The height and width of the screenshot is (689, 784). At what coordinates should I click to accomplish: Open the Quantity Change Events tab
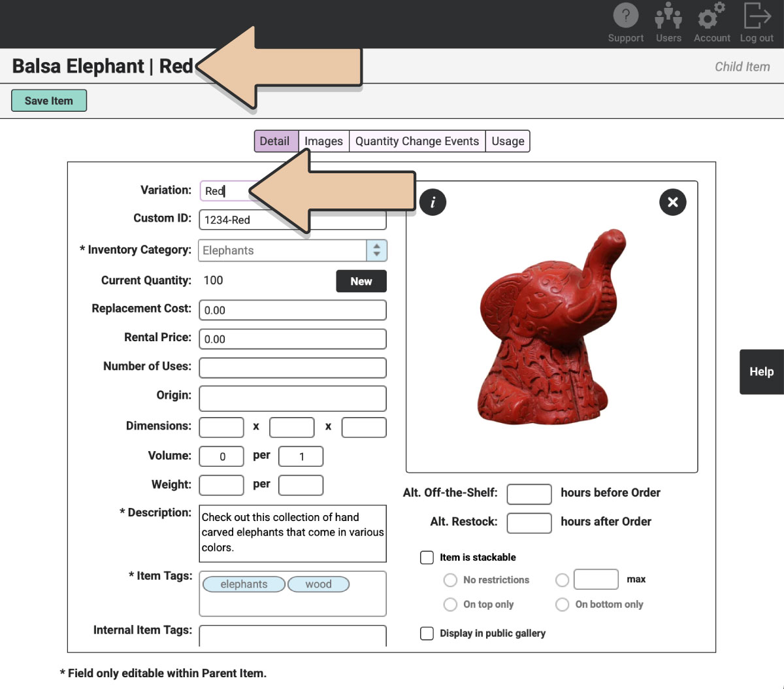[x=417, y=141]
